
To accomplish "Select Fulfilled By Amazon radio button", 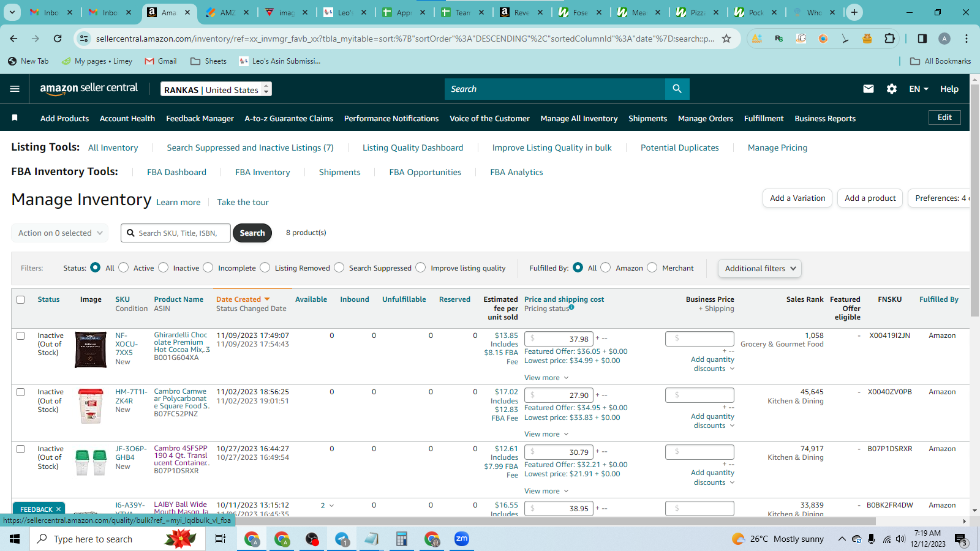I will click(606, 268).
